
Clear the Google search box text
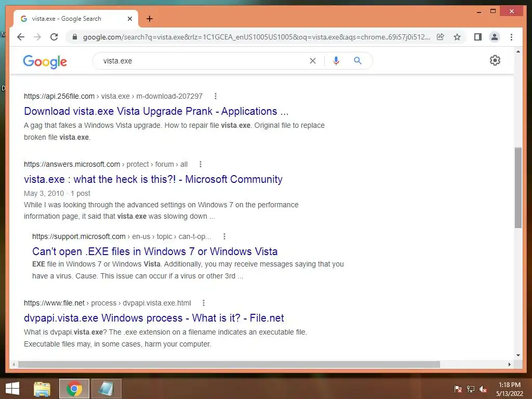312,61
